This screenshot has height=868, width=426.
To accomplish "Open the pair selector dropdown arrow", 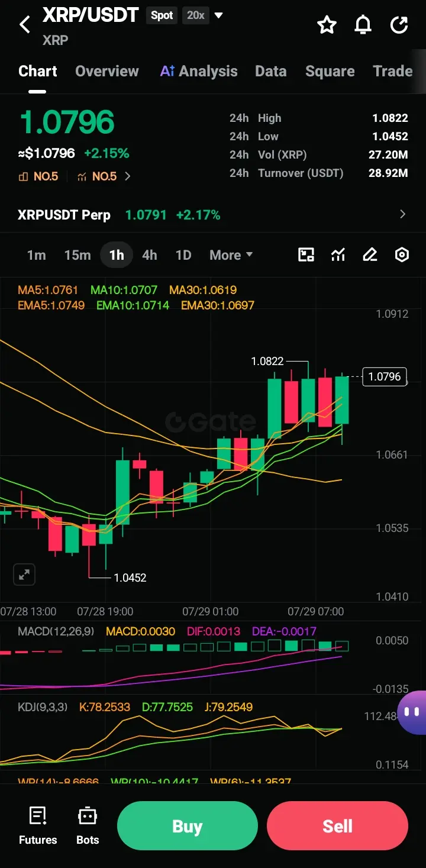I will click(x=218, y=15).
